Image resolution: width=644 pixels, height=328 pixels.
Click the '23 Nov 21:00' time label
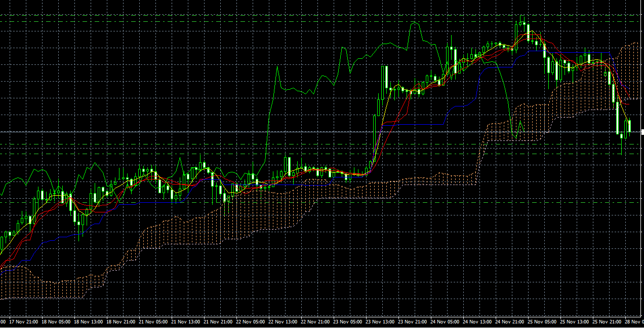pyautogui.click(x=413, y=321)
